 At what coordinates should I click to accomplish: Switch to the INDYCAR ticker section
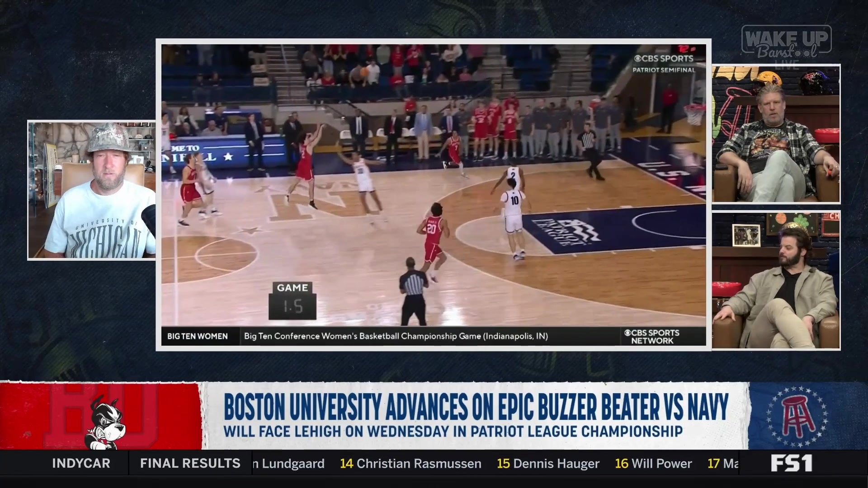click(81, 463)
